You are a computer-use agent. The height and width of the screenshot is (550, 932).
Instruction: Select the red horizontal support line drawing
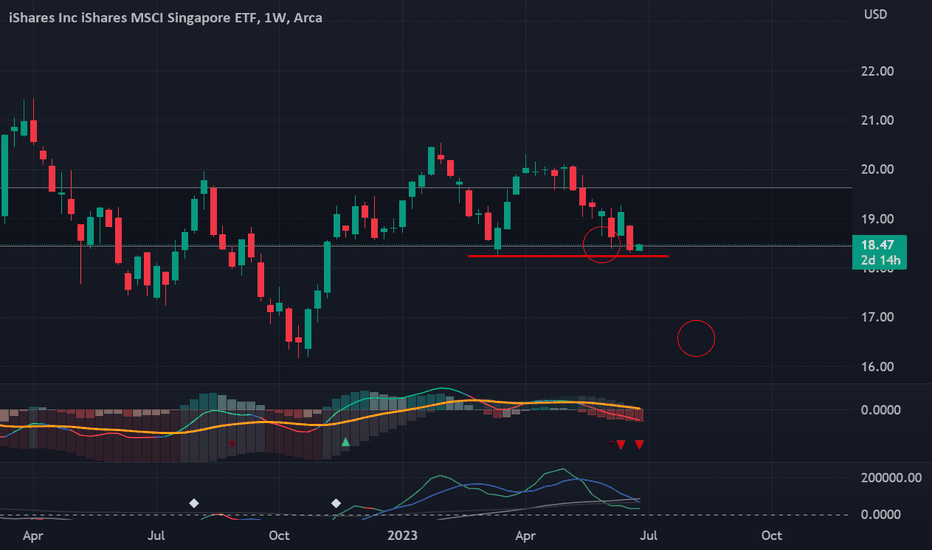click(568, 256)
